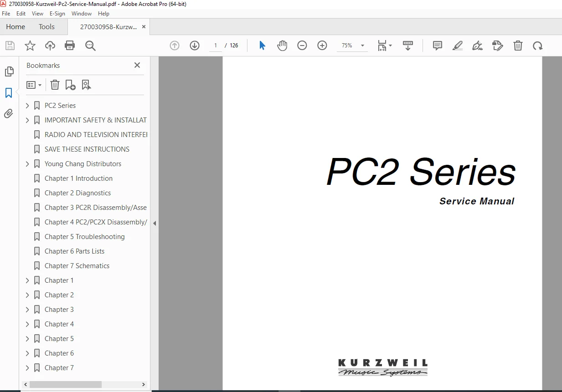
Task: Open Page Thumbnails panel in sidebar
Action: [x=9, y=71]
